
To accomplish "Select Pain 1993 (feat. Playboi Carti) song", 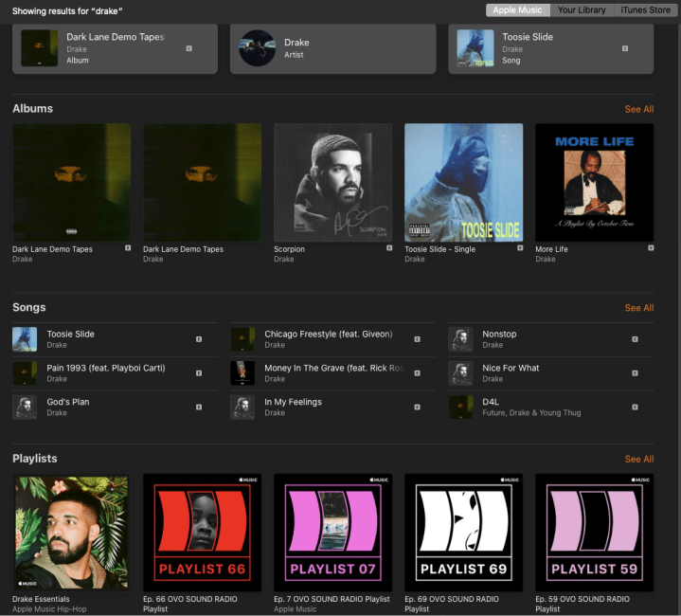I will 116,373.
